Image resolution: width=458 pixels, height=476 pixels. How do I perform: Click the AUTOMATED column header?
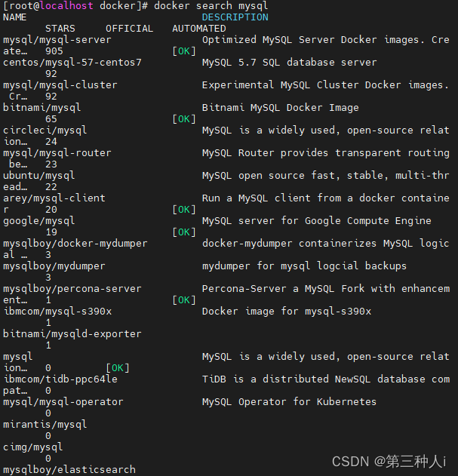[199, 29]
